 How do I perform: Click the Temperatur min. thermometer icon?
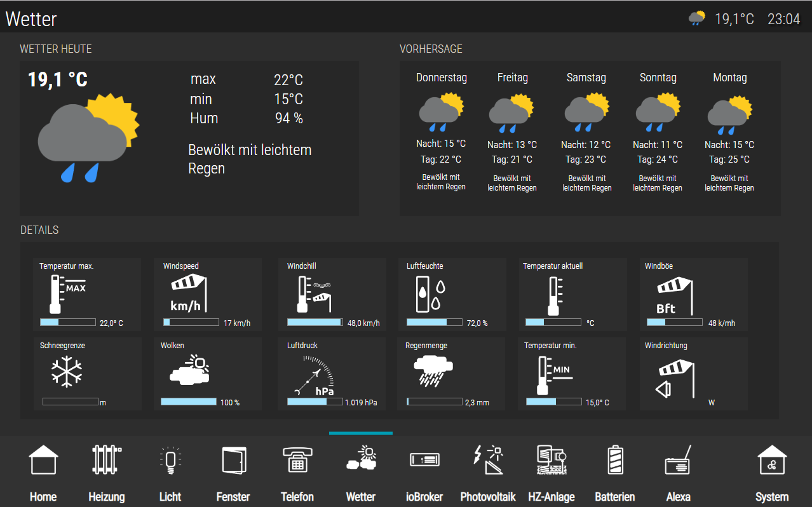click(x=554, y=375)
